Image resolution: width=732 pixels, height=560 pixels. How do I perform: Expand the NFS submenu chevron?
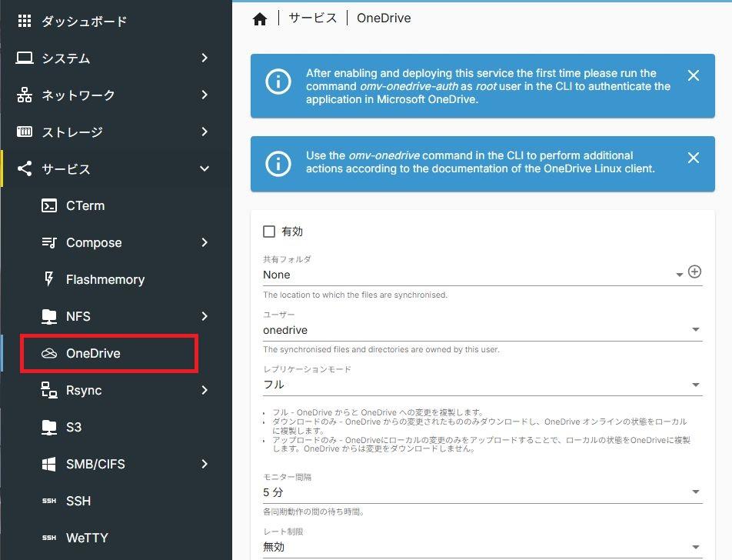pyautogui.click(x=204, y=315)
